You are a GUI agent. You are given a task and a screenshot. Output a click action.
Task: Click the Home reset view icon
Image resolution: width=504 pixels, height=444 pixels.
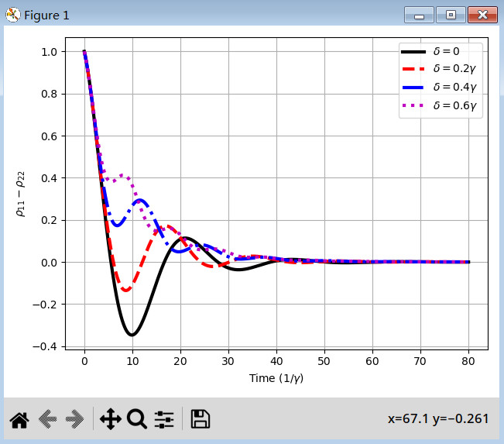pyautogui.click(x=19, y=419)
